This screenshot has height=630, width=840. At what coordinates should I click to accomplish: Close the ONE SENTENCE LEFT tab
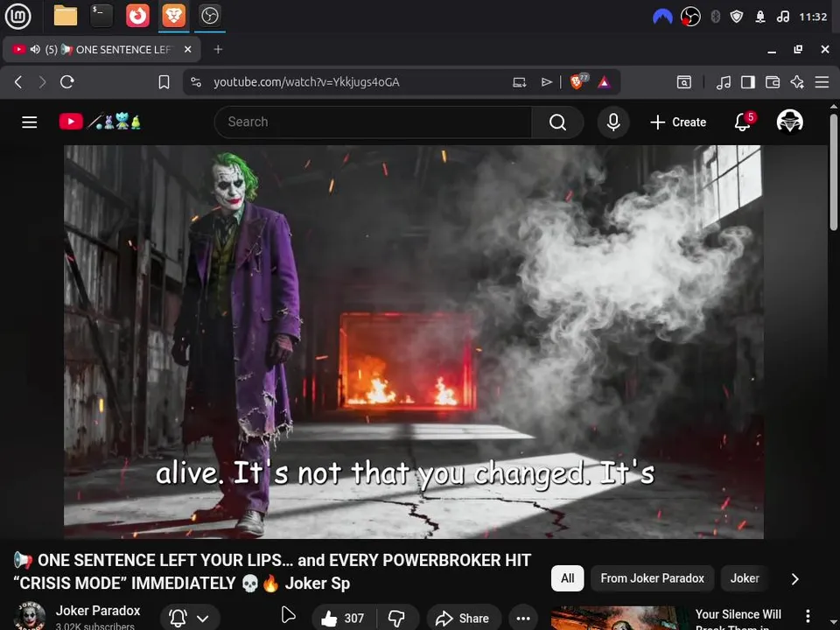(x=187, y=49)
